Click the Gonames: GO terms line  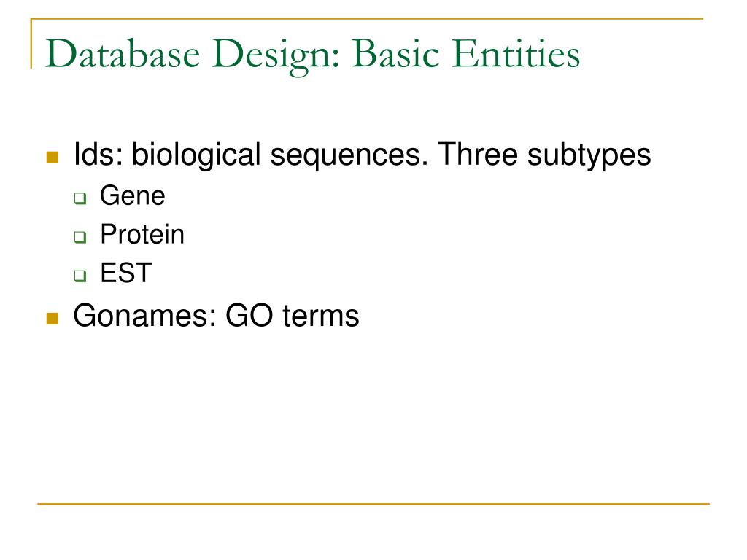click(216, 316)
